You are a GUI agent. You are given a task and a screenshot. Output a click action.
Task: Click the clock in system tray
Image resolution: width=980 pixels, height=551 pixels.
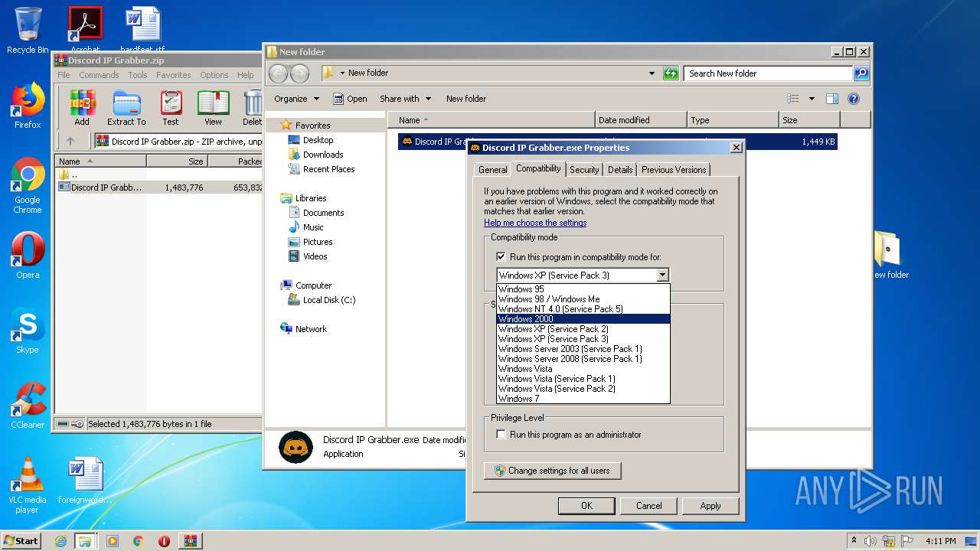[x=941, y=541]
